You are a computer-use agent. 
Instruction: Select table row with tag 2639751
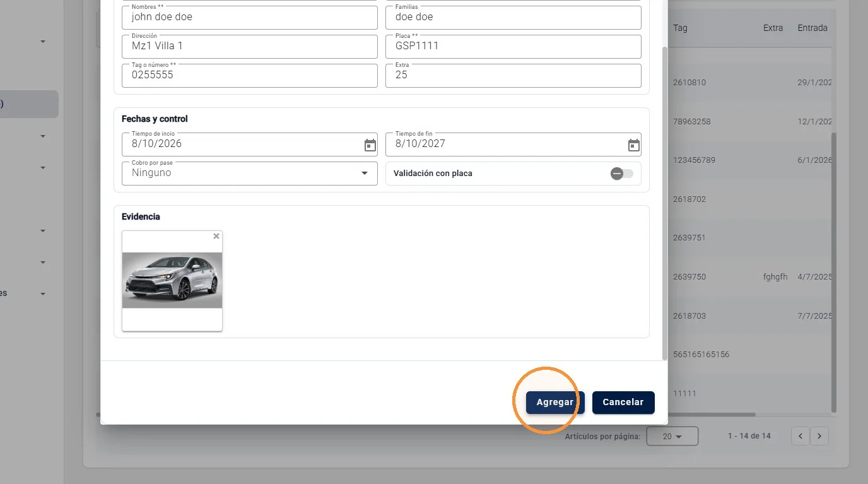(749, 238)
